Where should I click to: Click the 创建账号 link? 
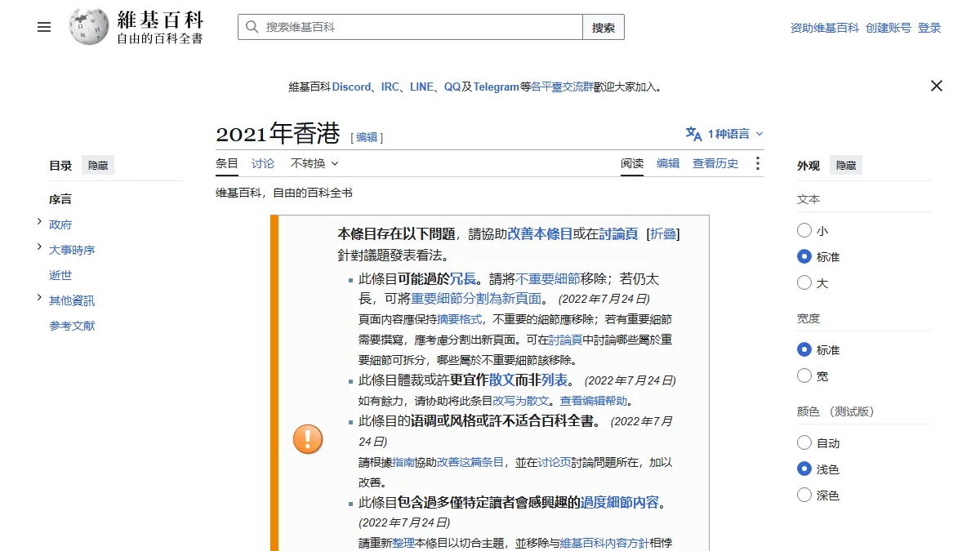point(889,28)
